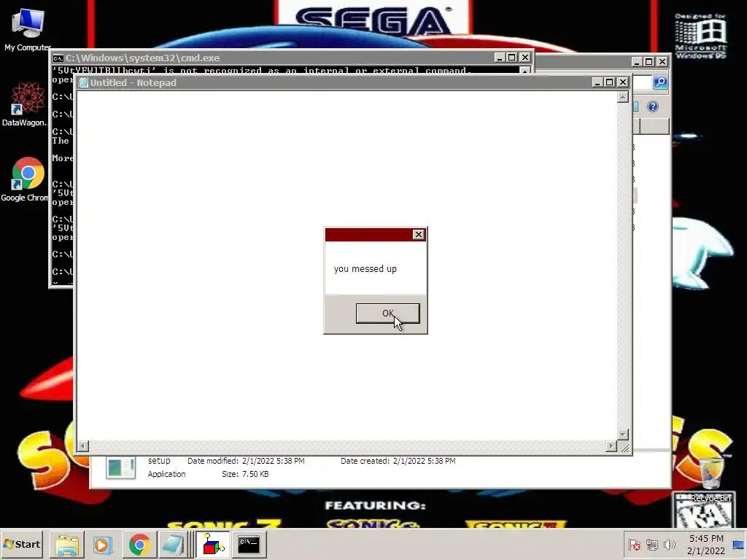Close the Untitled - Notepad window

click(622, 82)
